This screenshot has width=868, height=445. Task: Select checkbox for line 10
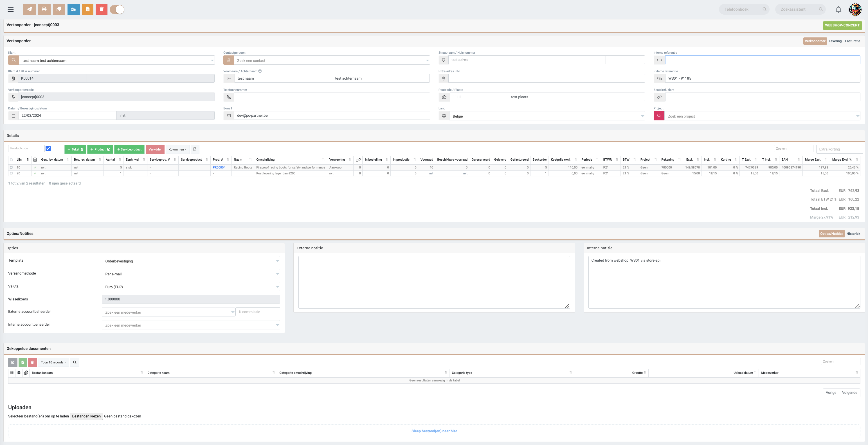tap(12, 167)
